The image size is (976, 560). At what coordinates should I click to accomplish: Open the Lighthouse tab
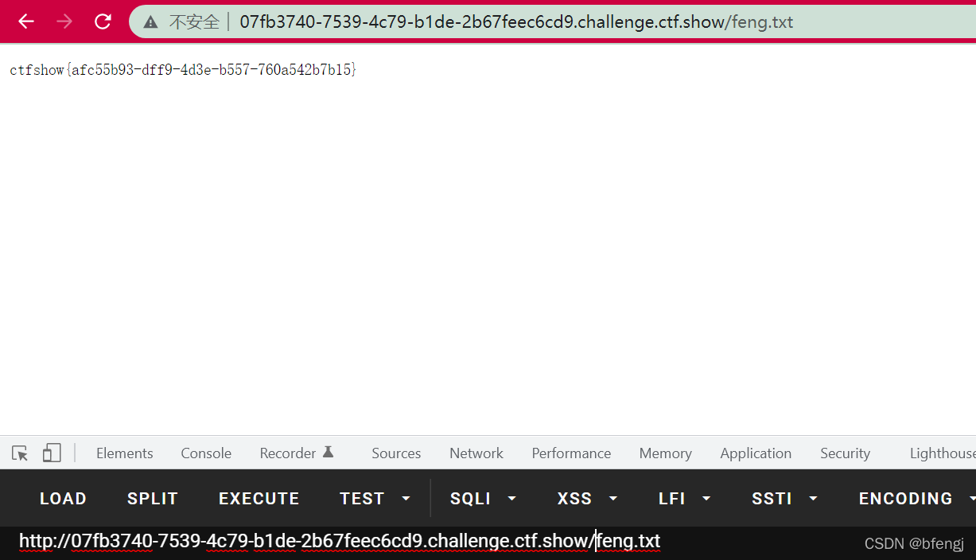(943, 453)
